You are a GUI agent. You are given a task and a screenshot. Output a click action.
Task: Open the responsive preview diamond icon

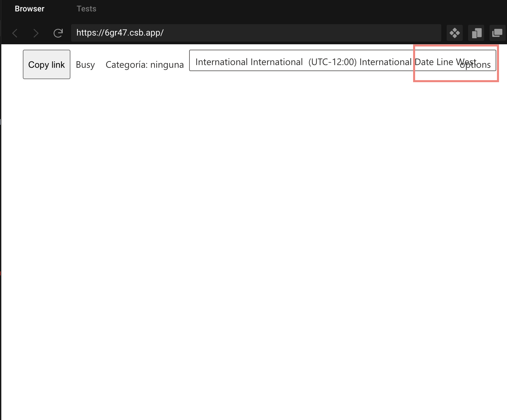click(454, 33)
